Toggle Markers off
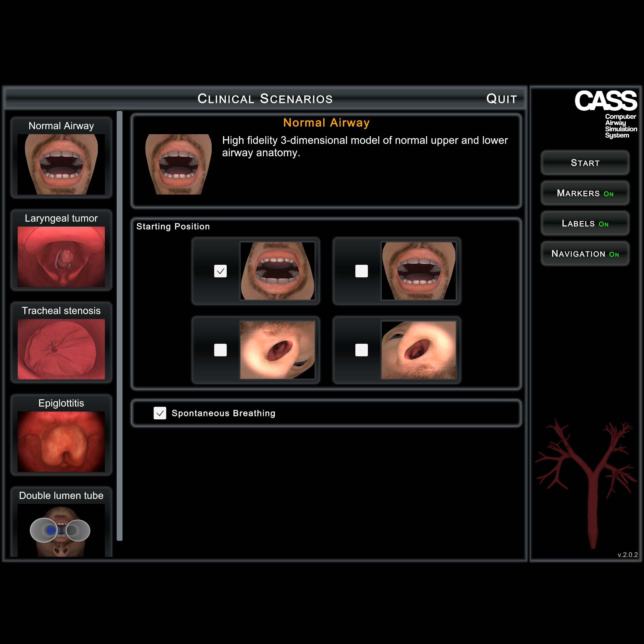The height and width of the screenshot is (644, 644). [x=585, y=193]
